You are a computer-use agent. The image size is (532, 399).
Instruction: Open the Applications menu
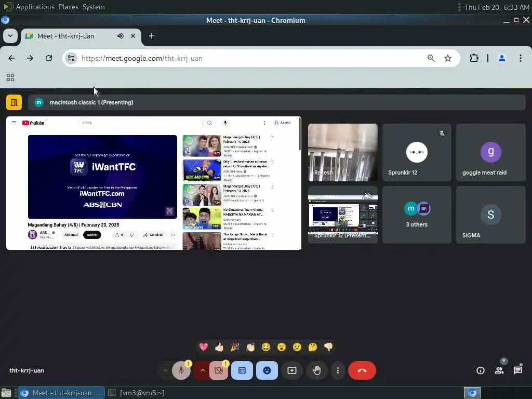pyautogui.click(x=35, y=7)
